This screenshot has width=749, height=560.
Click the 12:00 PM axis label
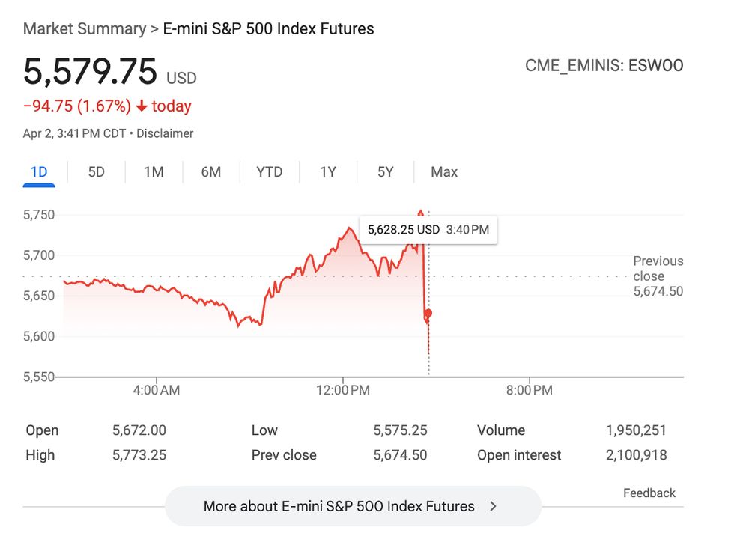click(x=342, y=390)
